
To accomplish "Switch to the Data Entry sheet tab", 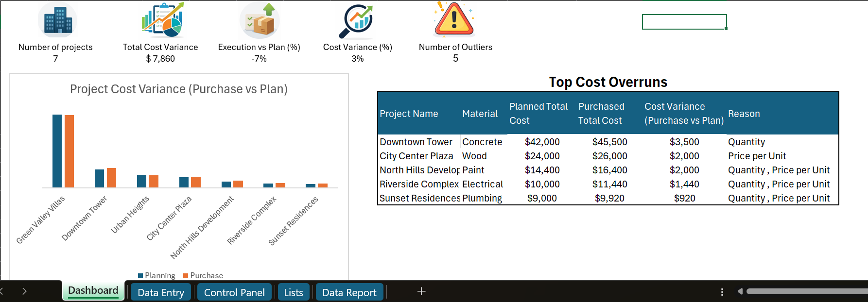I will (x=161, y=292).
